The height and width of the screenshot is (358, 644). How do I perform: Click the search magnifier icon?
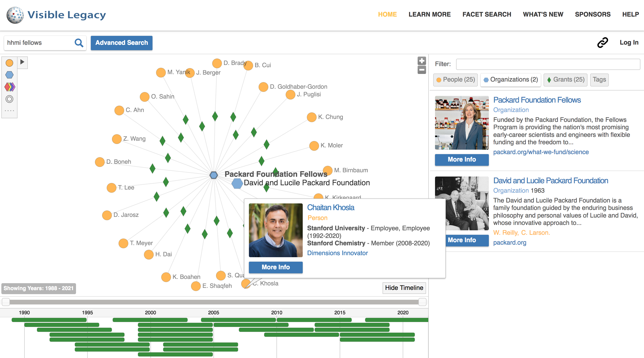click(79, 43)
